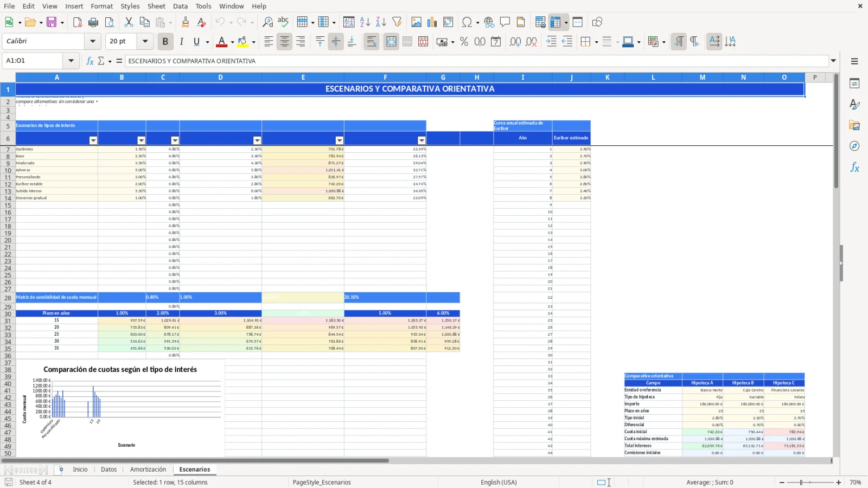Viewport: 868px width, 488px height.
Task: Open the font name dropdown
Action: click(93, 41)
